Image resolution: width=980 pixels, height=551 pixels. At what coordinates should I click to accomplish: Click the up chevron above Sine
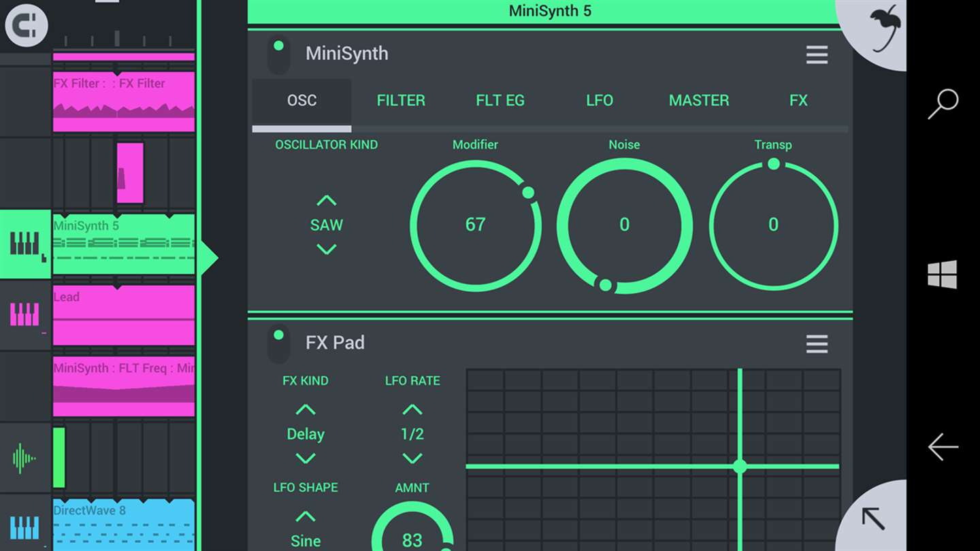click(306, 516)
